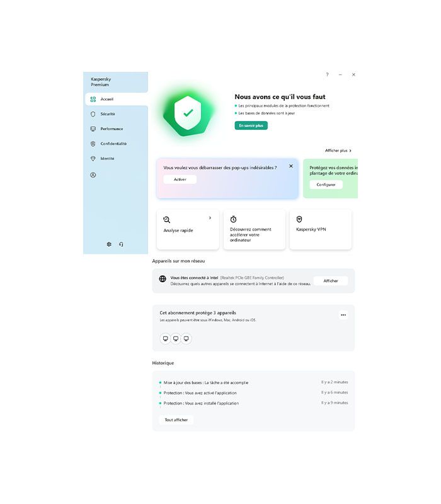Minimize the Kaspersky window

click(340, 74)
